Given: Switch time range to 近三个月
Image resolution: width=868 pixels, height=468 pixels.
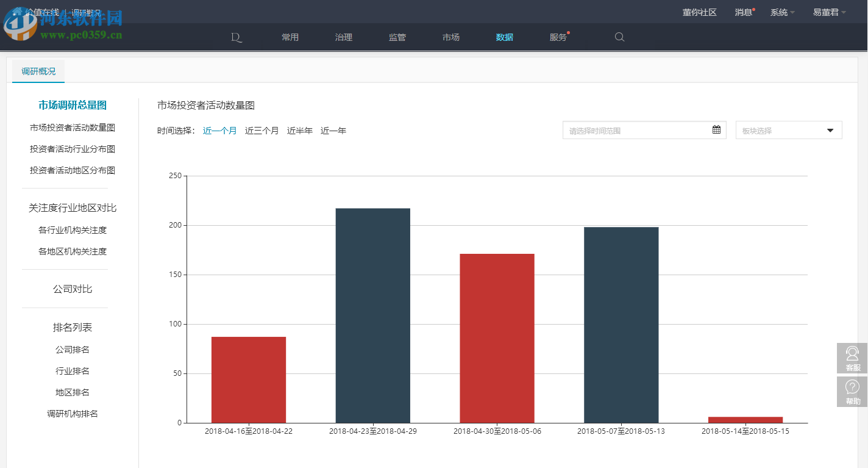Looking at the screenshot, I should (261, 130).
